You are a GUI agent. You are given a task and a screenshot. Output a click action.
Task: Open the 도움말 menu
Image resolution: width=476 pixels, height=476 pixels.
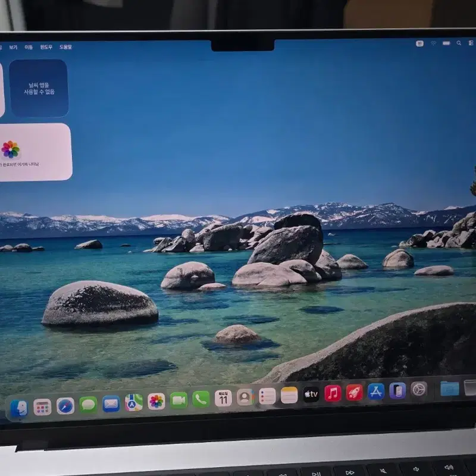[65, 47]
